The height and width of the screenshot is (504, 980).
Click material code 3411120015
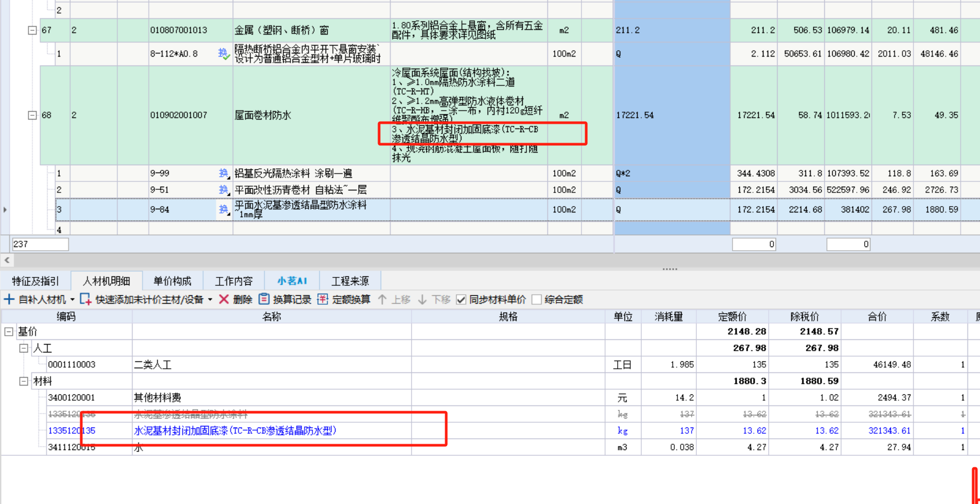pyautogui.click(x=72, y=447)
